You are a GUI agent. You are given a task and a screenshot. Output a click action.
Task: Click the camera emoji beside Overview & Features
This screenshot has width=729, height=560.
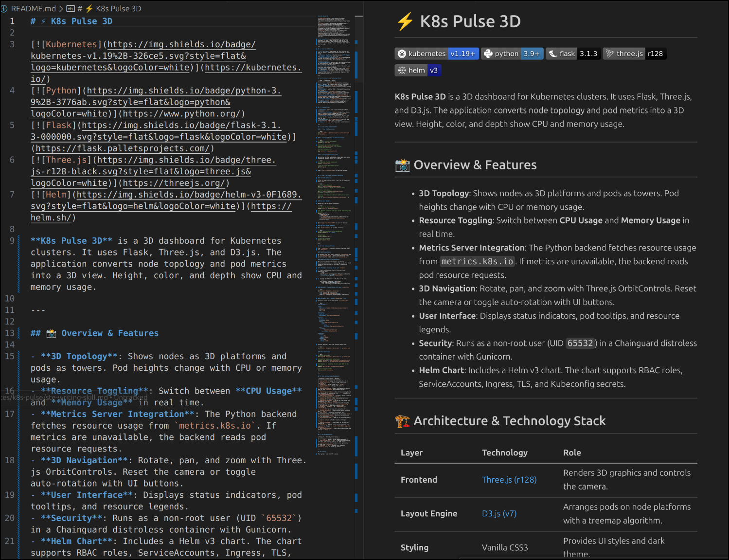[402, 165]
